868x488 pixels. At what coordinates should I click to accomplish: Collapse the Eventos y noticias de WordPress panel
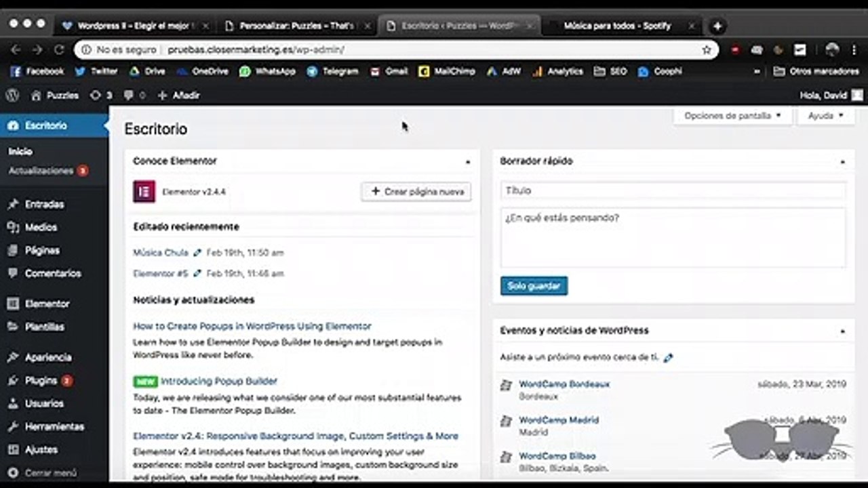tap(842, 331)
